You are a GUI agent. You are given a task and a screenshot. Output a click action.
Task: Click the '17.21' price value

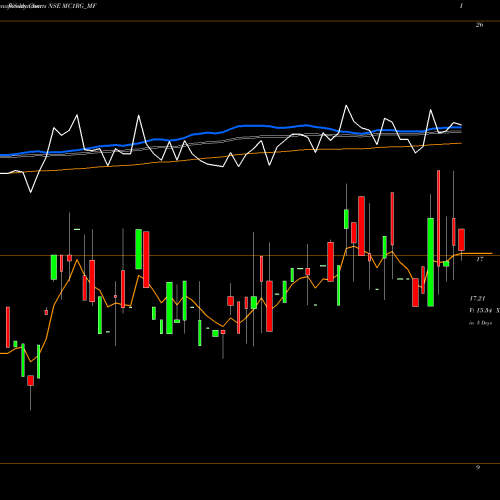[x=477, y=298]
